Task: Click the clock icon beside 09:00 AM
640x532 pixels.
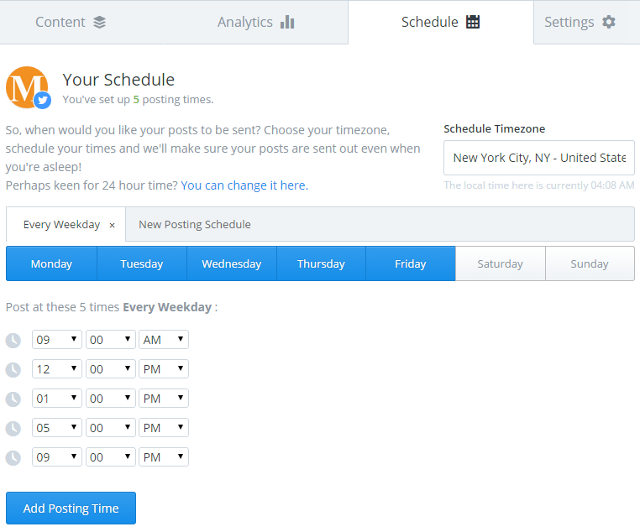Action: [13, 340]
